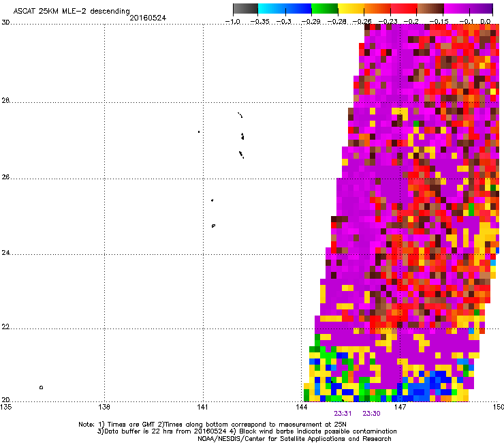The width and height of the screenshot is (504, 443).
Task: Select the brown segment of the color bar
Action: (430, 9)
